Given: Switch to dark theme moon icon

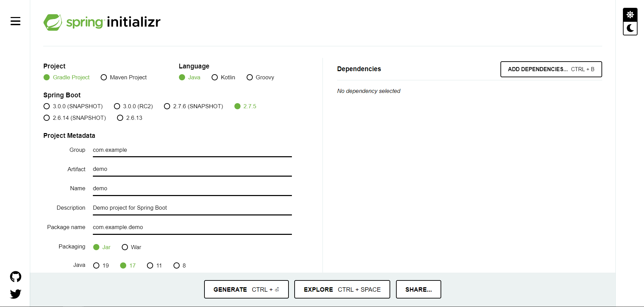Looking at the screenshot, I should coord(630,28).
